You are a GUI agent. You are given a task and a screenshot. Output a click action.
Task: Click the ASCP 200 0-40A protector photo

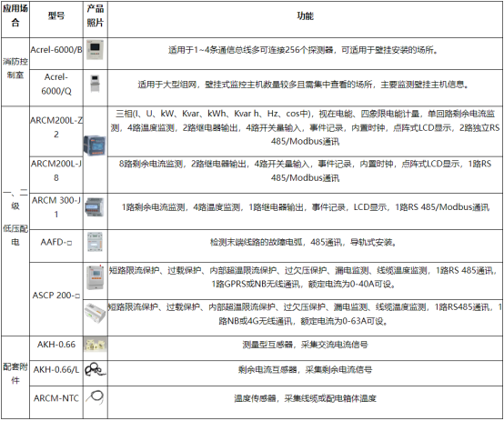(x=96, y=277)
